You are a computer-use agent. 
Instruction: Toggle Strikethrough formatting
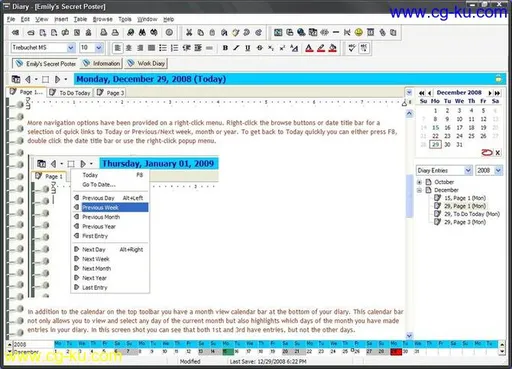tap(259, 48)
